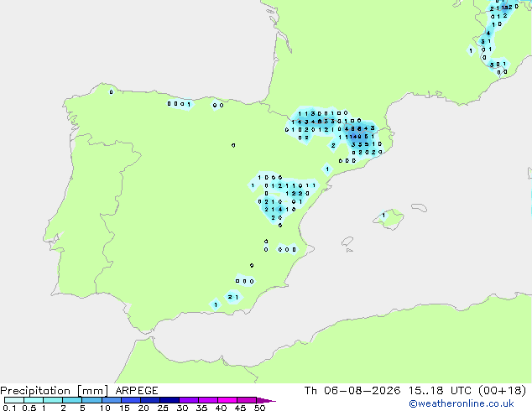Pick the 2 to 5 mm legend swatch
Image resolution: width=532 pixels, height=411 pixels.
click(72, 400)
